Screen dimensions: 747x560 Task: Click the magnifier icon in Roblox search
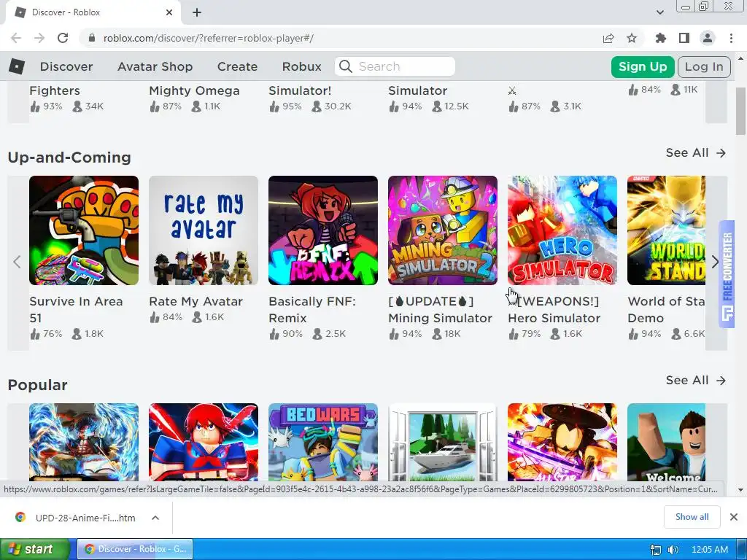click(x=346, y=66)
